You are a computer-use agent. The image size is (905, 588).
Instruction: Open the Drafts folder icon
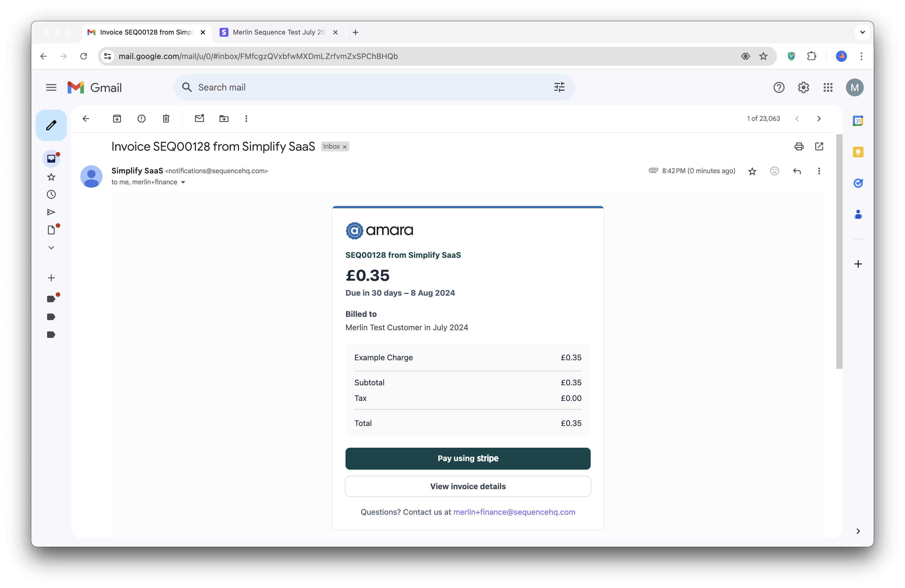[51, 230]
